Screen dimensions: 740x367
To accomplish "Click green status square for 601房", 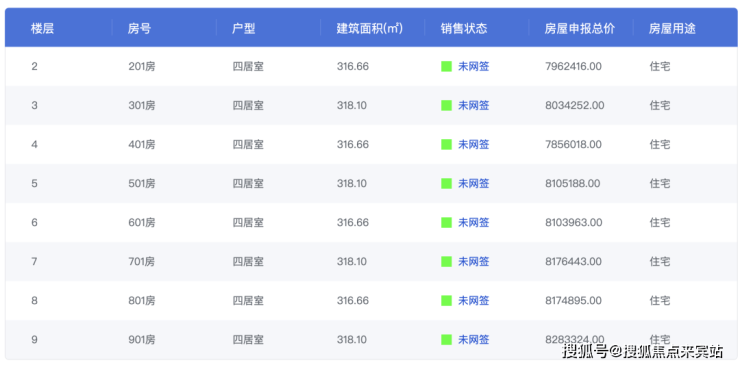I will point(446,222).
